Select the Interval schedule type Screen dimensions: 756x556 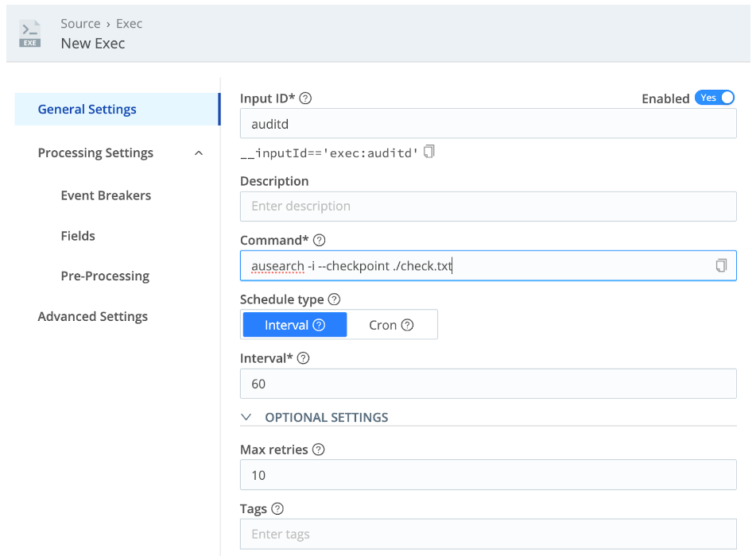pyautogui.click(x=295, y=325)
